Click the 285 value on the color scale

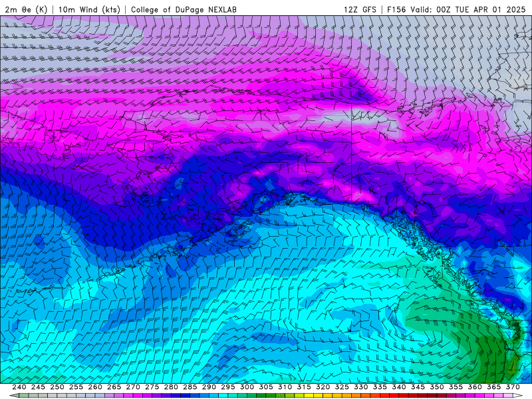[x=190, y=387]
